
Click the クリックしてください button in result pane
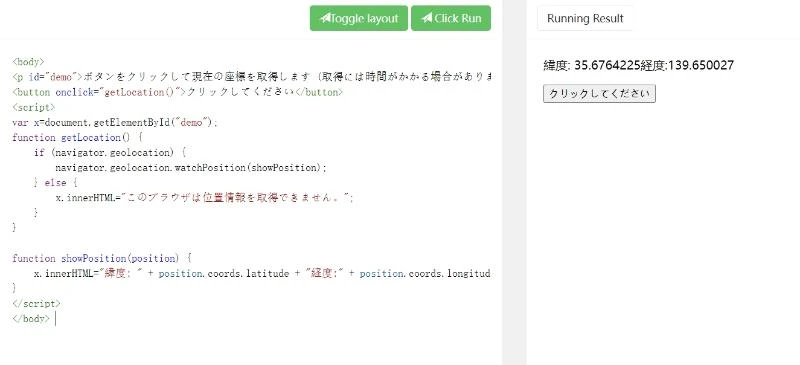[x=599, y=94]
